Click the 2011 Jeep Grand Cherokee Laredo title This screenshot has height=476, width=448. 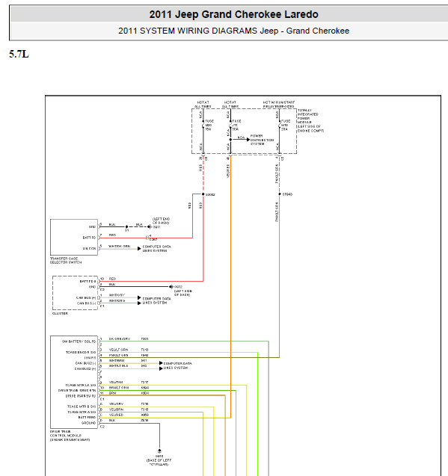tap(234, 14)
